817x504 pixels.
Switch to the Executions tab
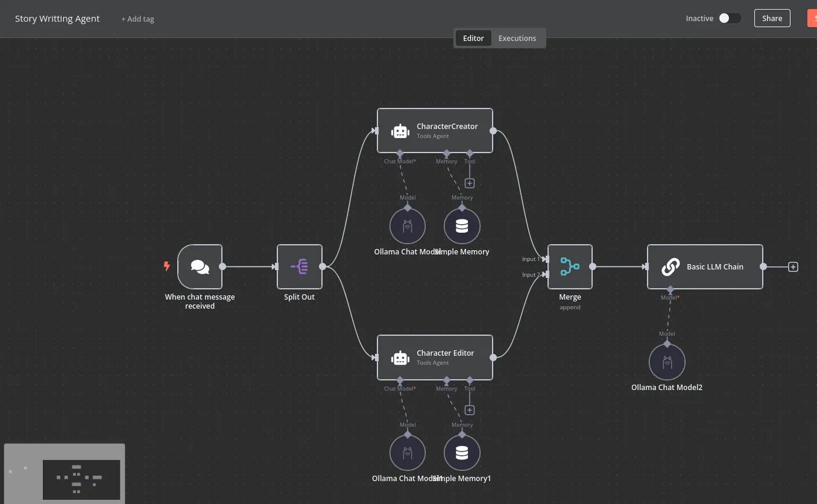[x=517, y=38]
